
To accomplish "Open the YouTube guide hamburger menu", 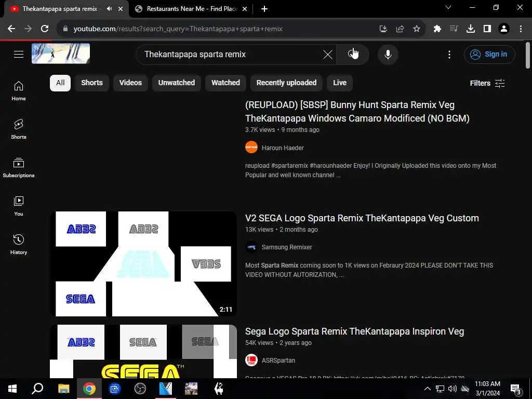I will coord(19,54).
